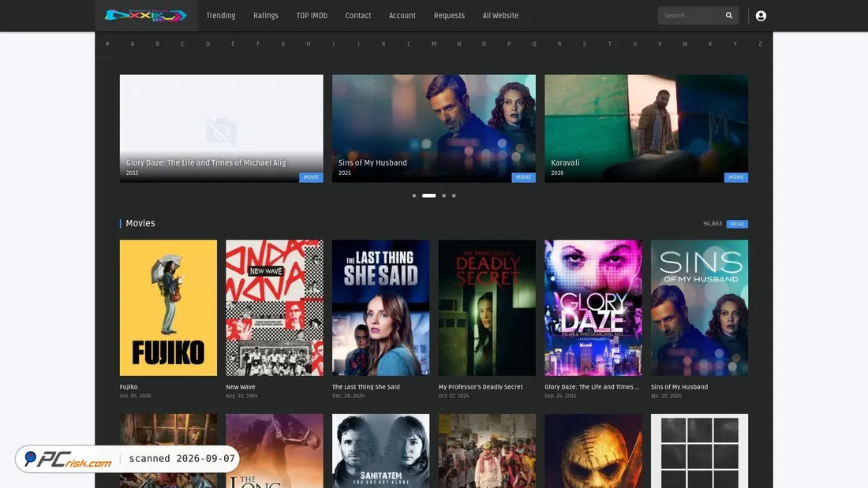Screen dimensions: 868x488
Task: Filter titles by the # symbol
Action: coord(107,43)
